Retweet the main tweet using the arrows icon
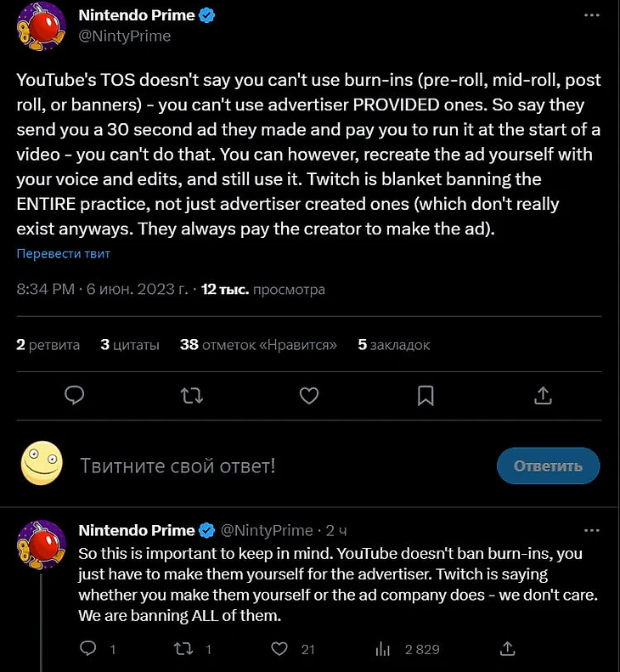This screenshot has width=620, height=672. pyautogui.click(x=192, y=395)
